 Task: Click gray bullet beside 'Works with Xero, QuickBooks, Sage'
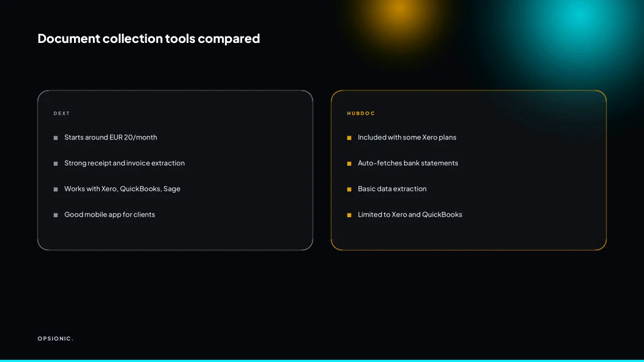pyautogui.click(x=56, y=189)
